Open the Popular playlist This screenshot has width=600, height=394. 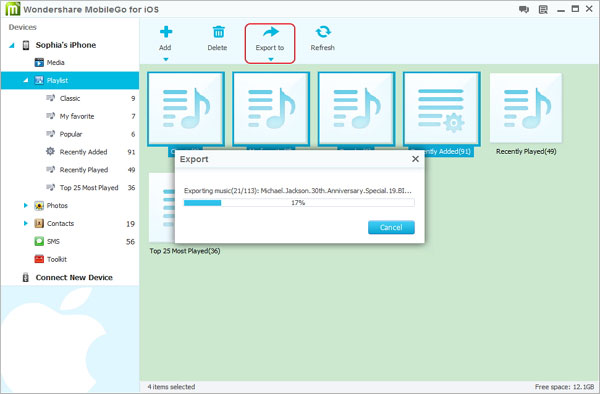click(x=70, y=134)
